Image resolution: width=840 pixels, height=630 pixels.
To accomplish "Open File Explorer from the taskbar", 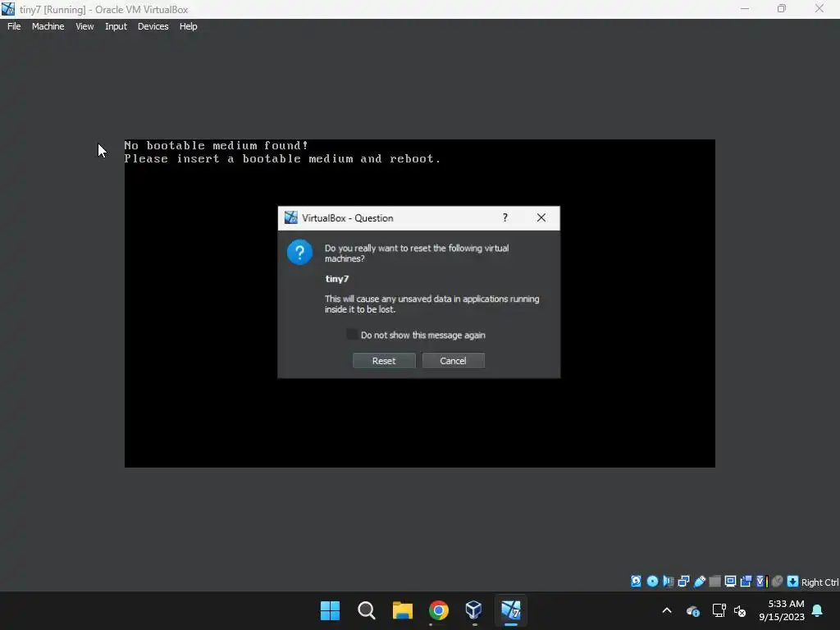I will [x=402, y=610].
